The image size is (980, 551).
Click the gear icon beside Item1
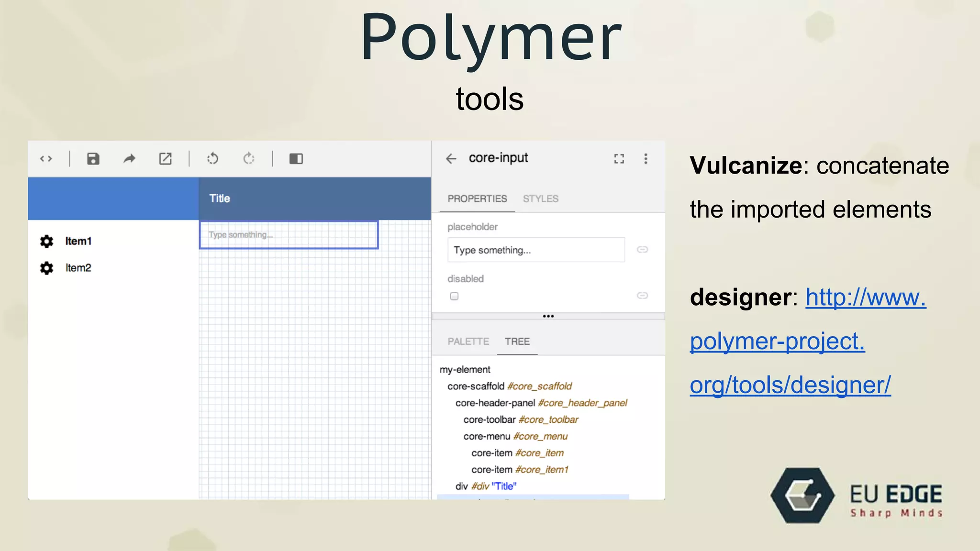click(x=46, y=242)
